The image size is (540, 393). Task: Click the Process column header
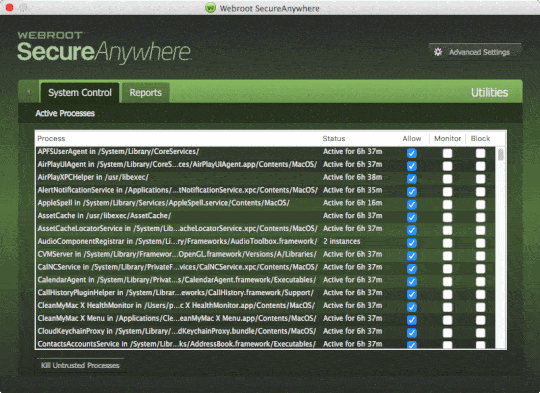pos(51,138)
